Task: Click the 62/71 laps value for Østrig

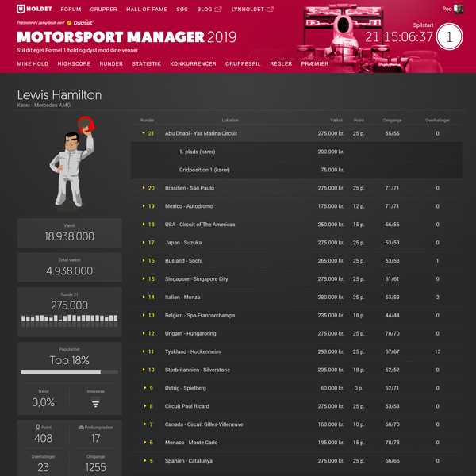Action: click(x=392, y=388)
